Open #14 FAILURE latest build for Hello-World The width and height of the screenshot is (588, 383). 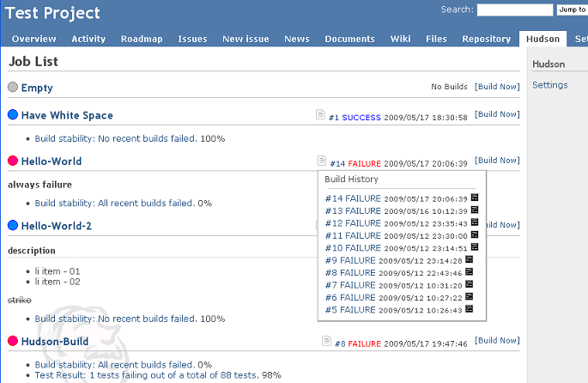(x=355, y=163)
